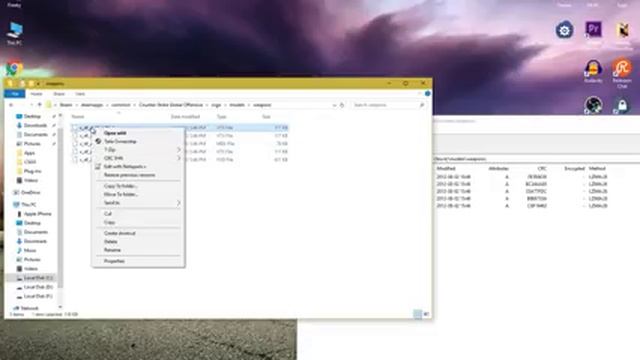This screenshot has width=640, height=360.
Task: Select Music under This PC
Action: tap(29, 250)
